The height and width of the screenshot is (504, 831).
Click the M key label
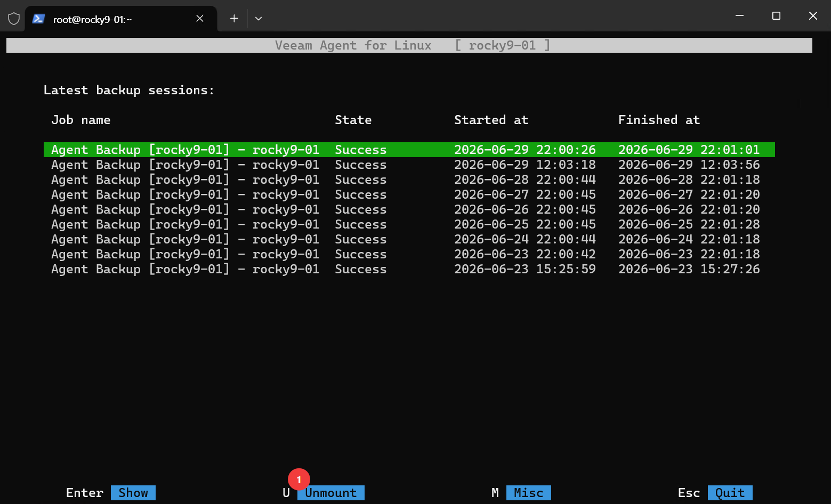495,493
